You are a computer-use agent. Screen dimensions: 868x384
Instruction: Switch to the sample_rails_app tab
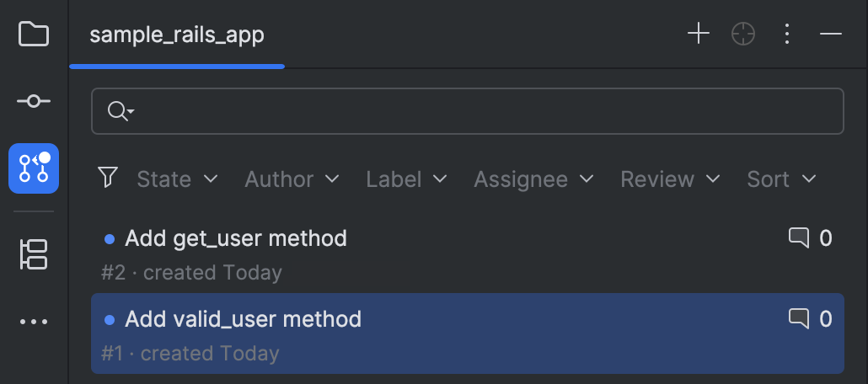pos(177,35)
